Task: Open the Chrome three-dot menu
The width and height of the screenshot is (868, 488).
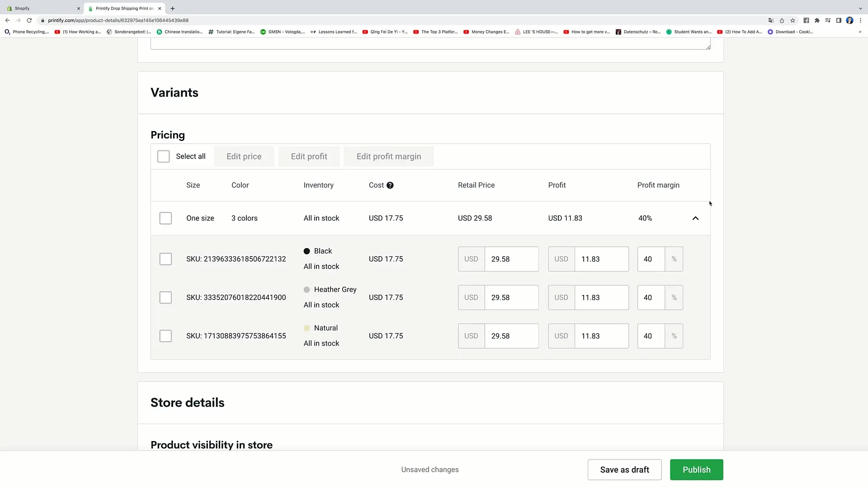Action: pyautogui.click(x=860, y=20)
